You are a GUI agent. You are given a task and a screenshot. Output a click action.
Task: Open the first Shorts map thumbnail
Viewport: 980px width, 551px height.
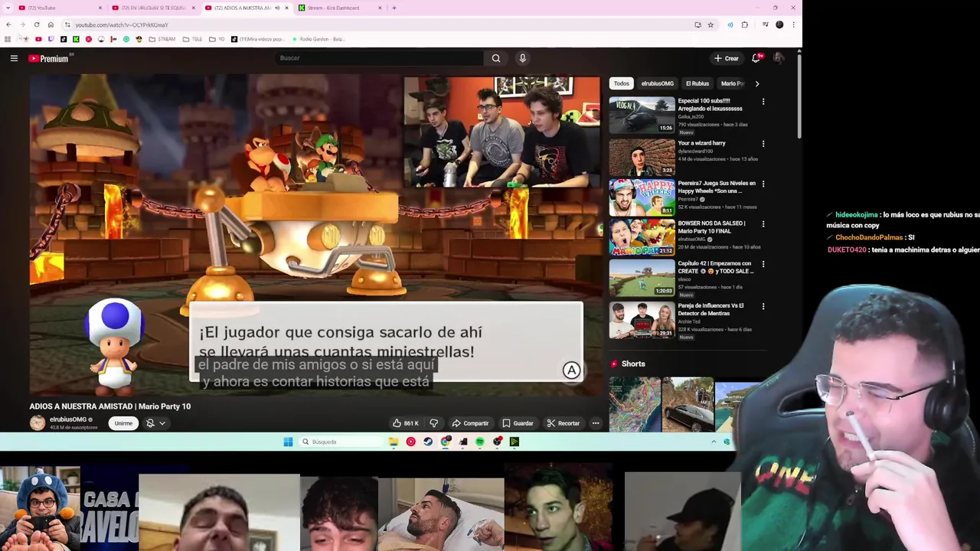tap(635, 404)
